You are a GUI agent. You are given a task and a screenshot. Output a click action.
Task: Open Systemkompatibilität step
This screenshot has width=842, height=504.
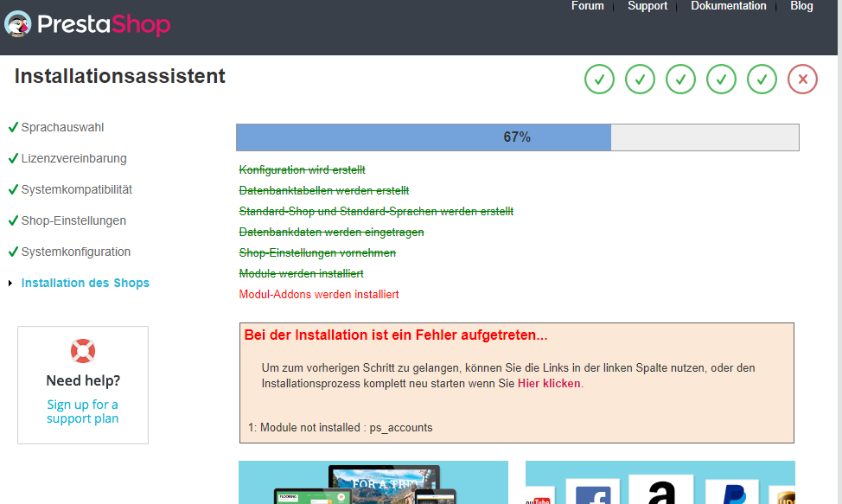[76, 189]
